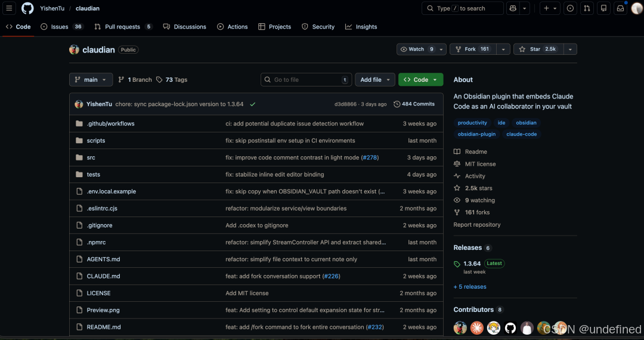Open the MIT license link
The width and height of the screenshot is (644, 340).
point(475,164)
